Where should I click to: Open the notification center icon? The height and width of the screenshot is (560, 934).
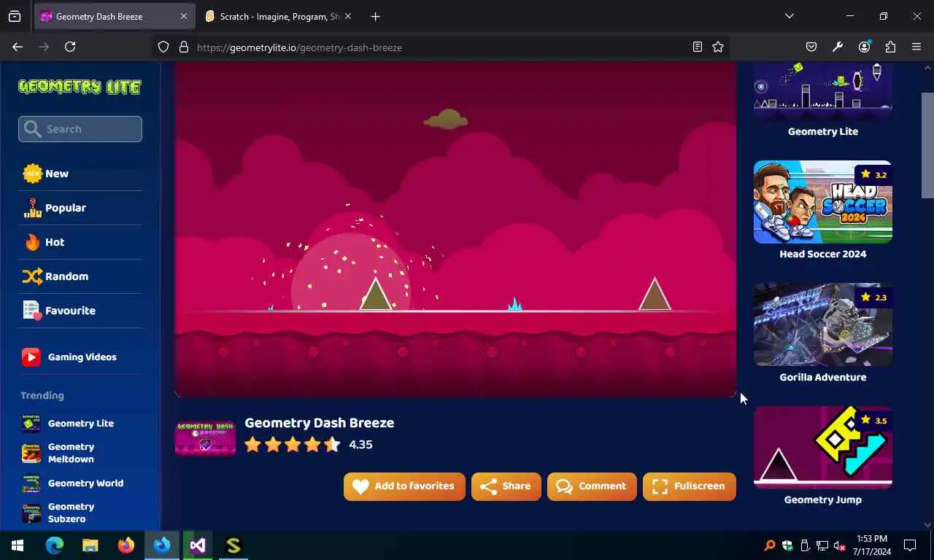pyautogui.click(x=910, y=545)
